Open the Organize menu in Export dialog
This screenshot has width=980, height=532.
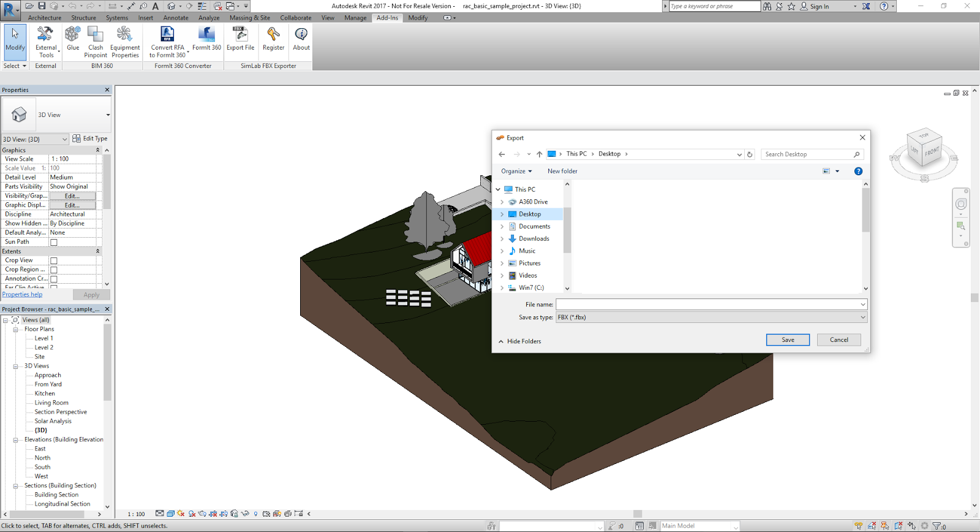click(x=516, y=172)
